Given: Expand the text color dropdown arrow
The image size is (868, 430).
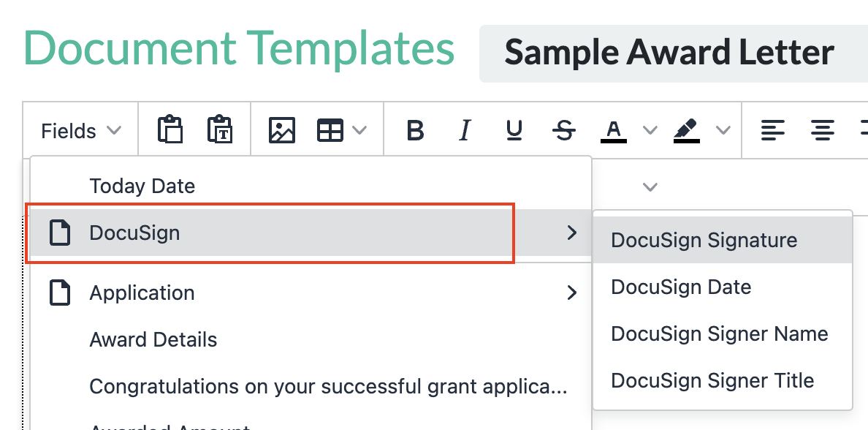Looking at the screenshot, I should tap(650, 129).
